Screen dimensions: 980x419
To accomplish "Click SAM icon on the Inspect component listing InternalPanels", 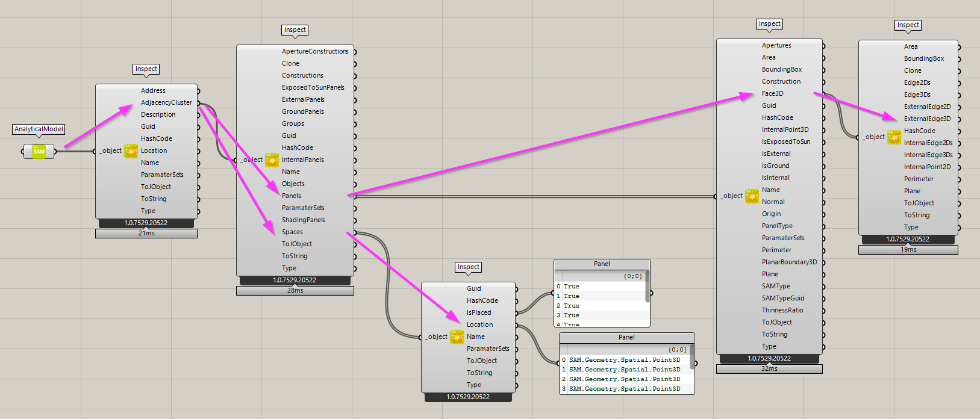I will coord(272,160).
